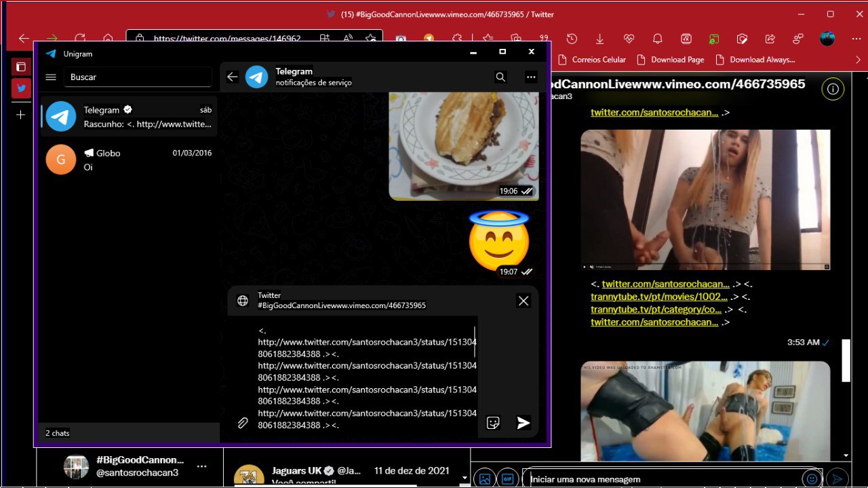The image size is (868, 488).
Task: Open the math solver toolbar icon
Action: 686,39
